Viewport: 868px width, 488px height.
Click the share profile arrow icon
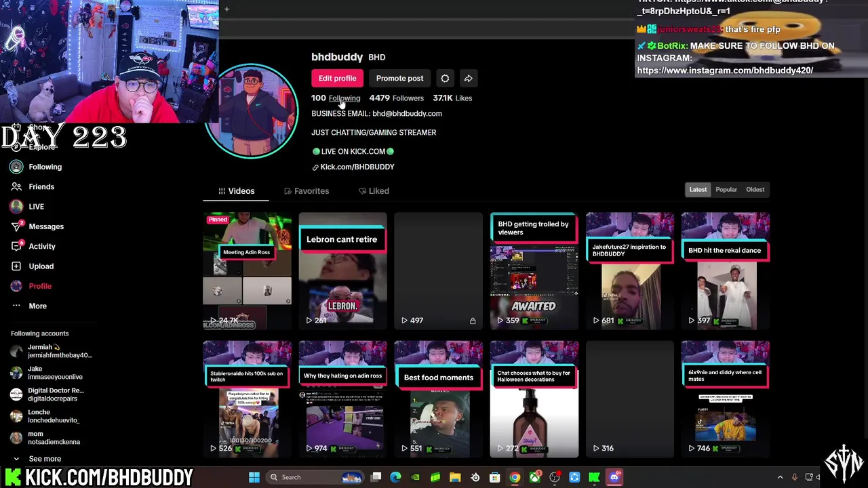point(468,79)
